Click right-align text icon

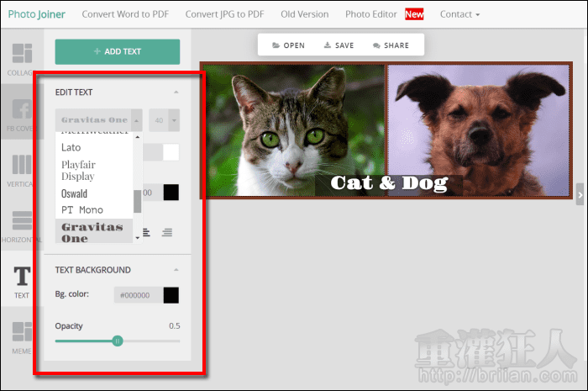point(167,232)
